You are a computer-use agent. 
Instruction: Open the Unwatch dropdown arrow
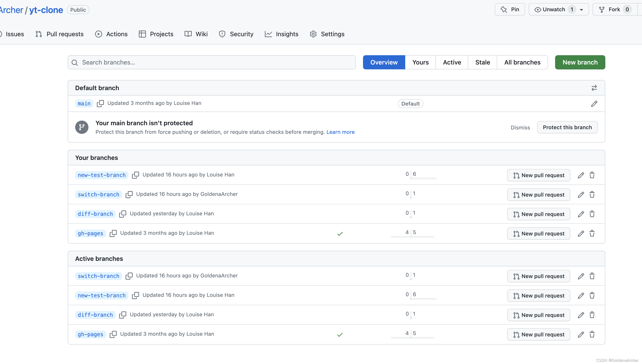click(581, 10)
